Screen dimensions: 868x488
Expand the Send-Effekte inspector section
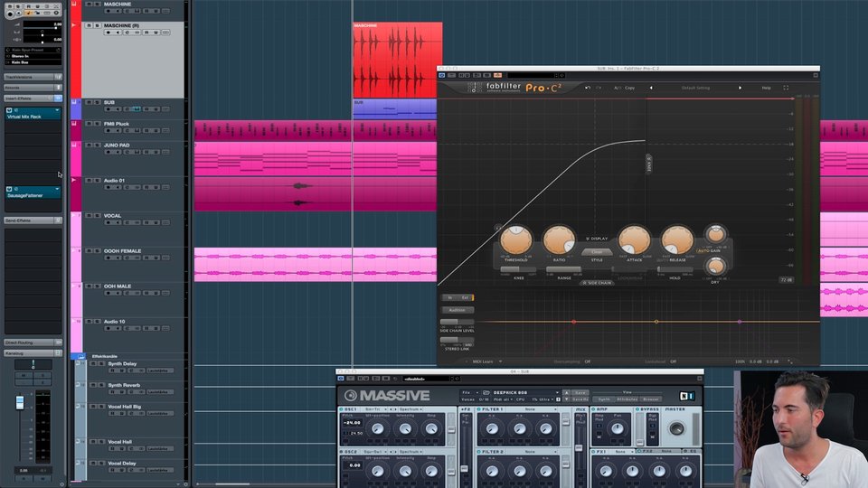point(33,221)
